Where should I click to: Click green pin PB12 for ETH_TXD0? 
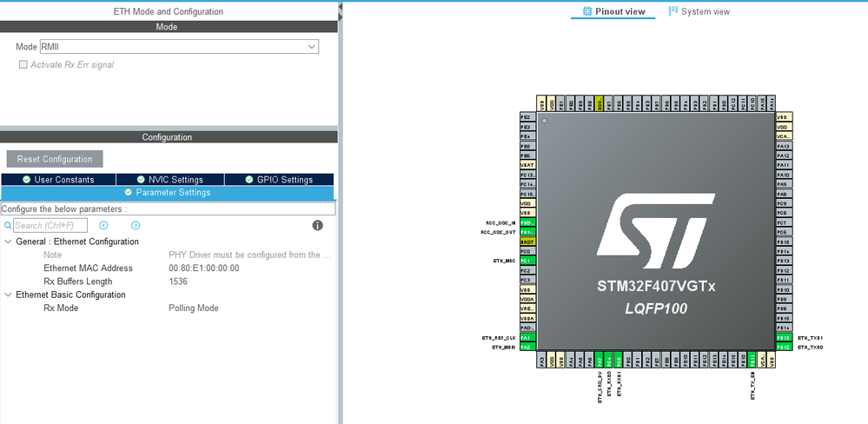pyautogui.click(x=785, y=347)
